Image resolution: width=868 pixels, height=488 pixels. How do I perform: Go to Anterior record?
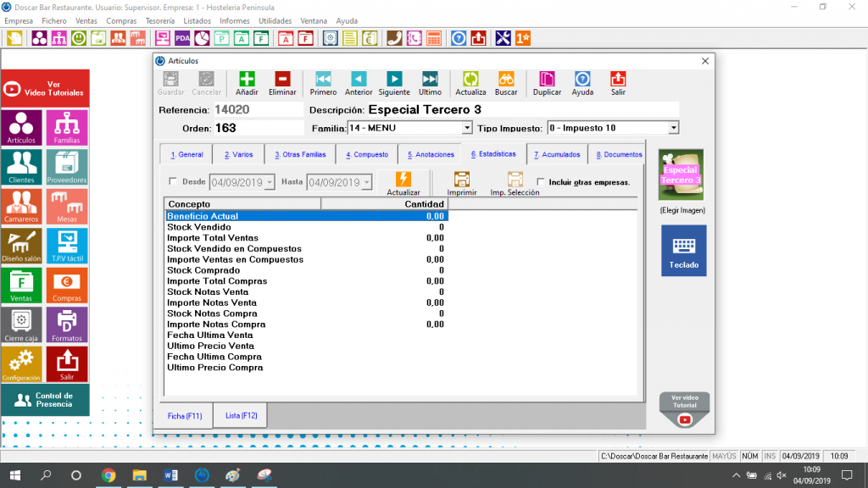[x=359, y=84]
